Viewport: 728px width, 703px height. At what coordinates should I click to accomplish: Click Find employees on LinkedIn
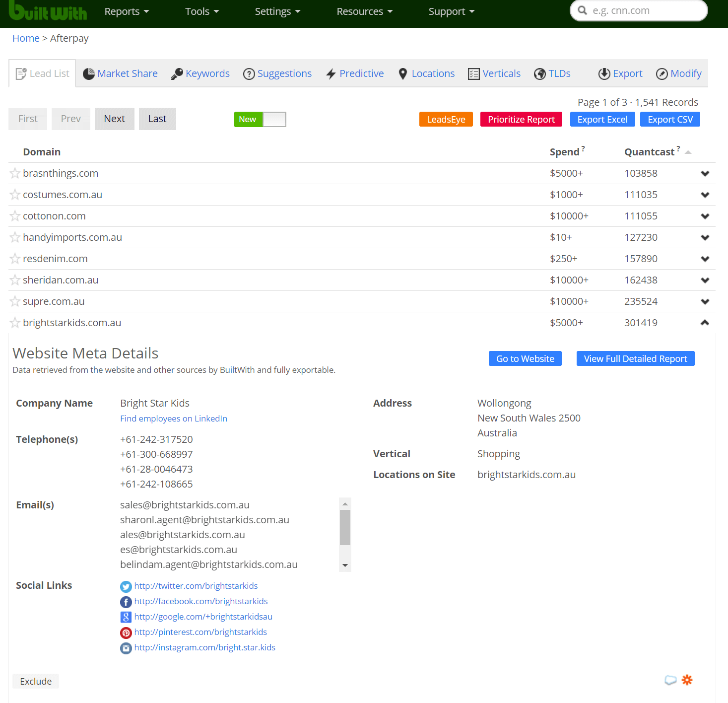[x=174, y=419]
